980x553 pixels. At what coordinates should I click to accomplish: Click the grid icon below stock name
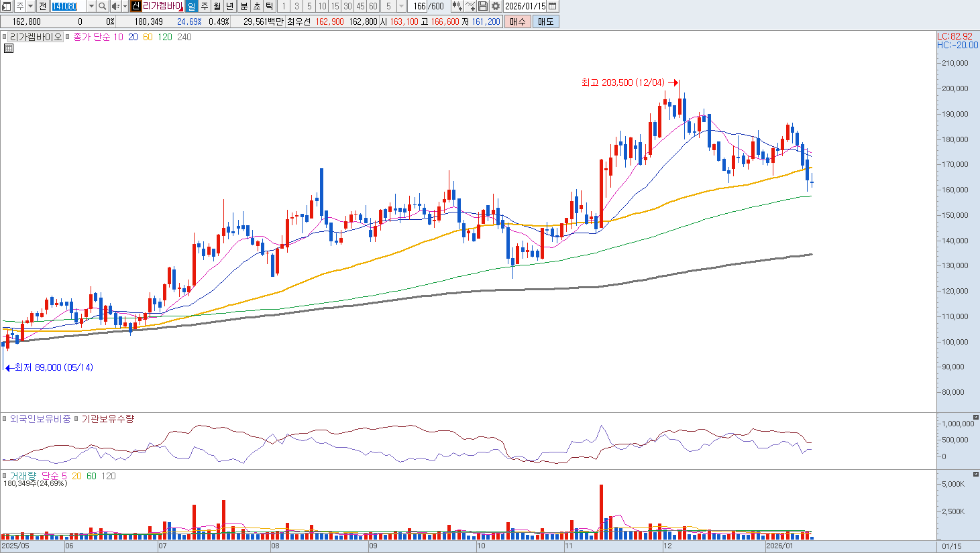pyautogui.click(x=9, y=48)
